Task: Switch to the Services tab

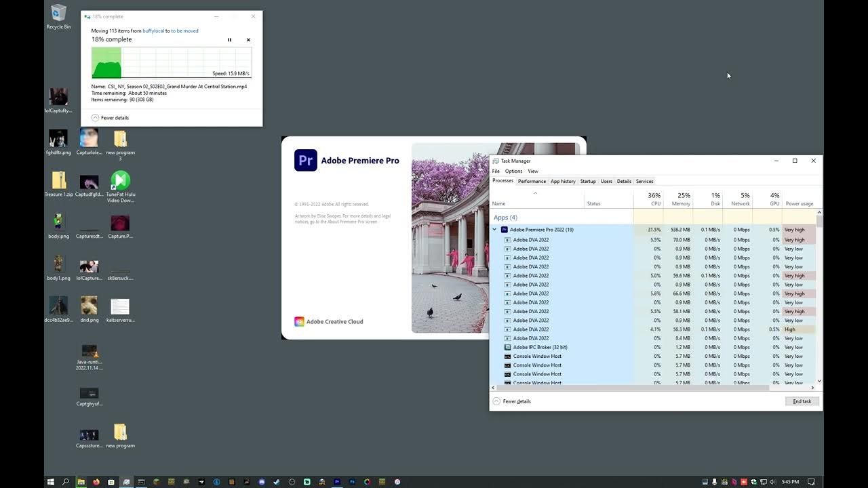Action: (644, 181)
